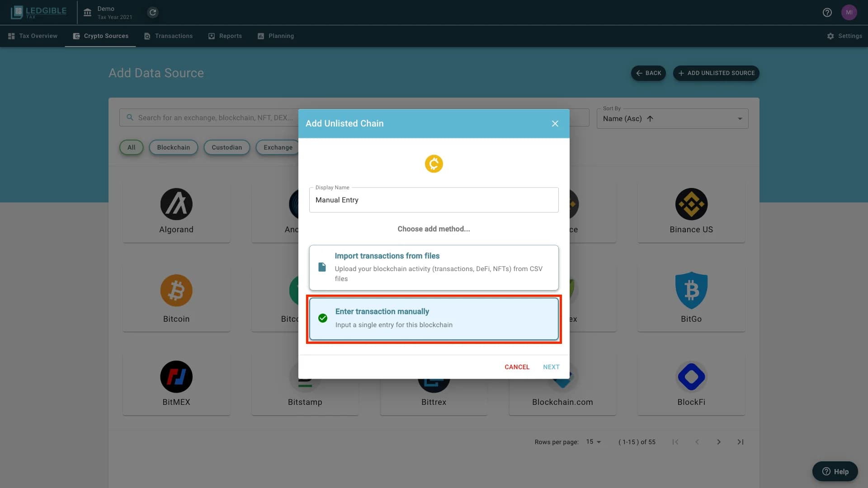Click the refresh icon beside Tax Year 2021
This screenshot has width=868, height=488.
(153, 12)
